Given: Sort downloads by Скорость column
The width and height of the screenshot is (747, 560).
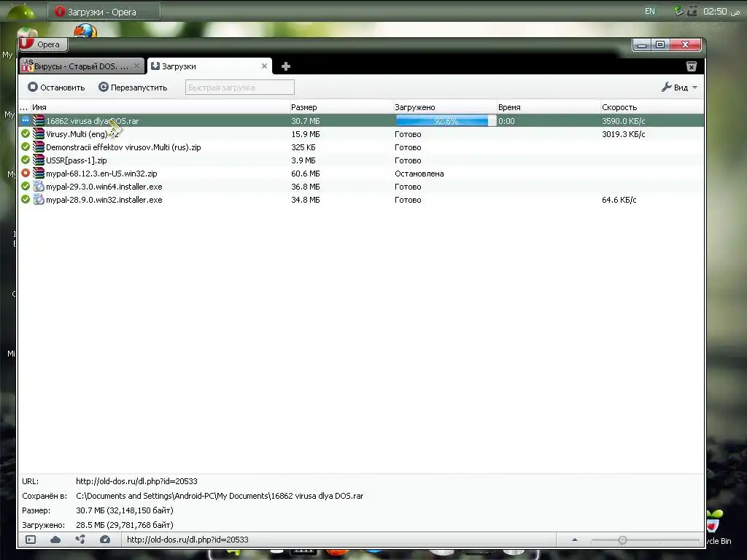Looking at the screenshot, I should coord(651,107).
